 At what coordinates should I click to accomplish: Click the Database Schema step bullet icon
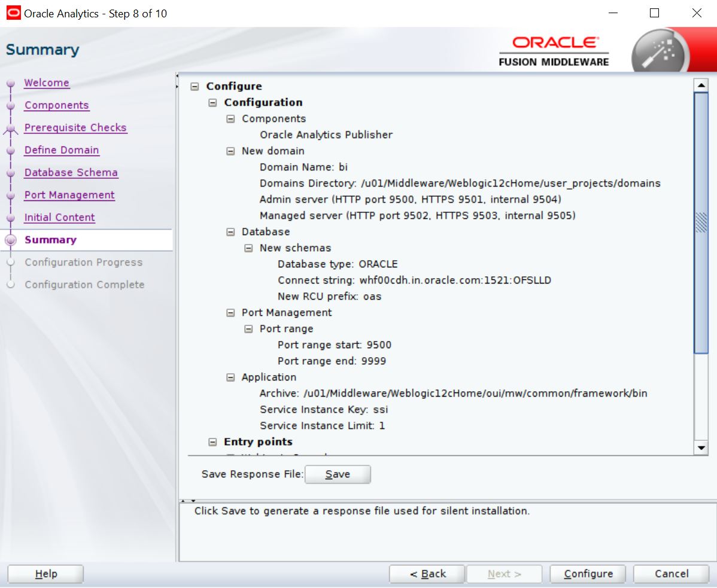click(11, 173)
